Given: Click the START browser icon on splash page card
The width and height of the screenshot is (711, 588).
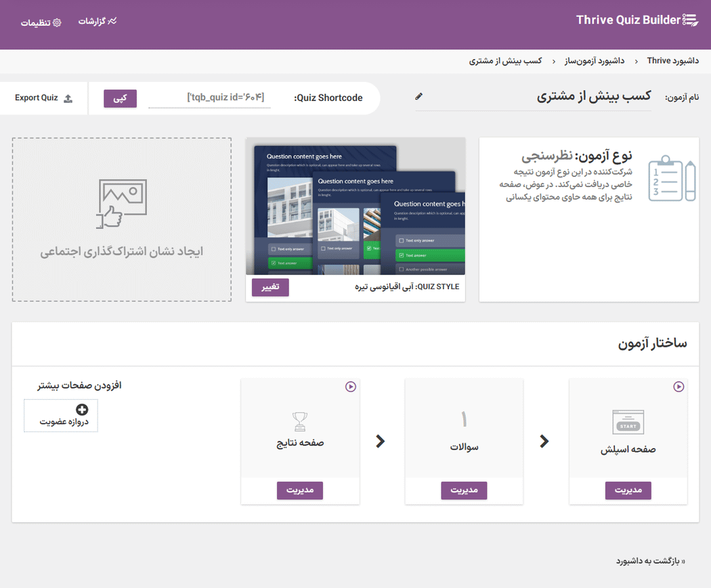Looking at the screenshot, I should (x=628, y=421).
